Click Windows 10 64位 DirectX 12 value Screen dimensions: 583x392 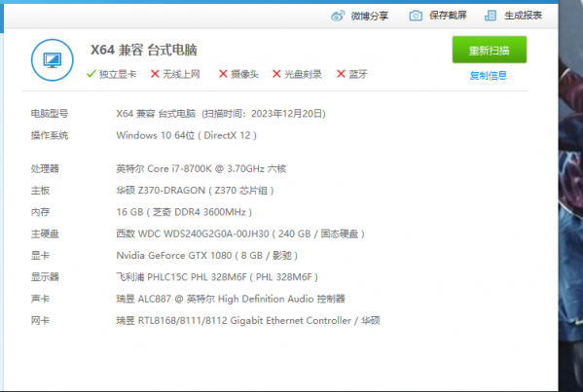pos(186,135)
